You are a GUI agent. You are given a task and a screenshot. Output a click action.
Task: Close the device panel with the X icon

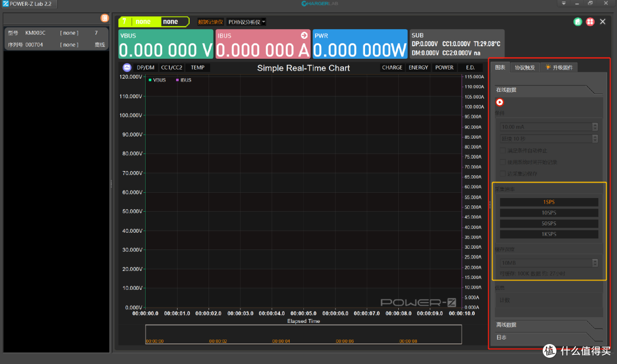(603, 22)
